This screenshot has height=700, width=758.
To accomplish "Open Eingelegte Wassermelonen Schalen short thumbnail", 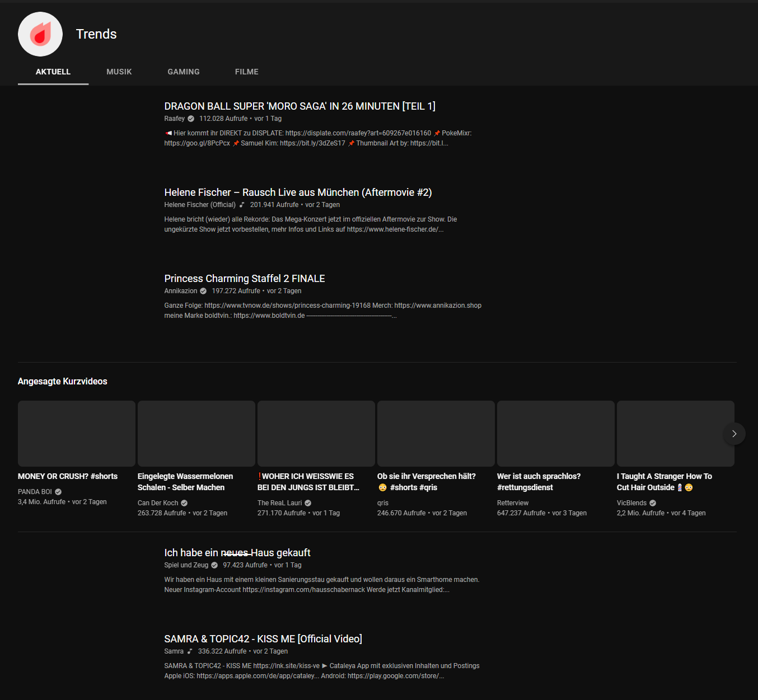I will 196,434.
